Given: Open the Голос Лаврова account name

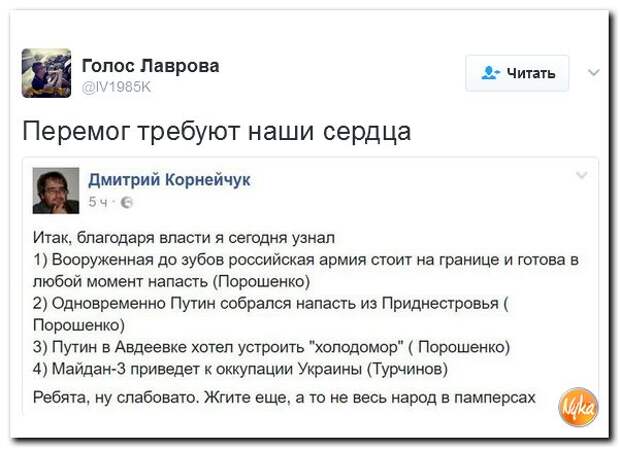Looking at the screenshot, I should pyautogui.click(x=150, y=66).
